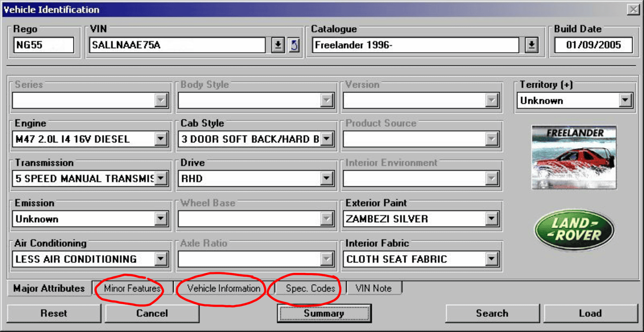Switch to the Minor Features tab
644x332 pixels.
point(132,288)
